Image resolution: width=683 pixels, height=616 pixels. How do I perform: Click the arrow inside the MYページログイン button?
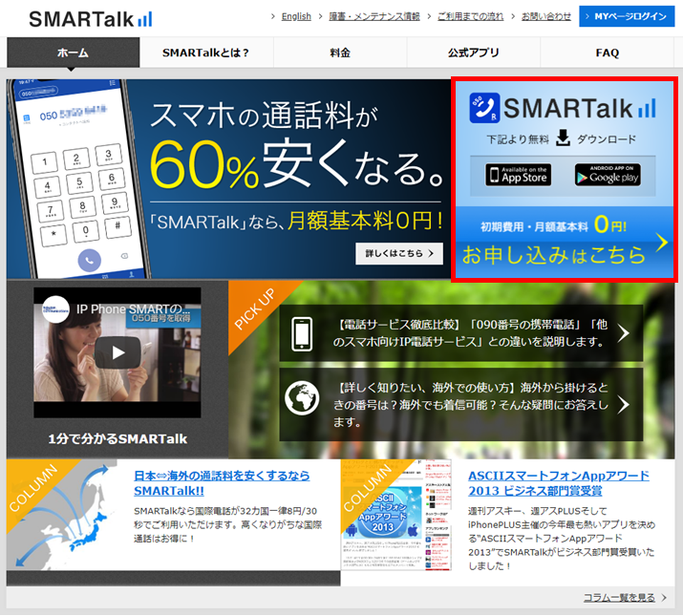pos(587,16)
